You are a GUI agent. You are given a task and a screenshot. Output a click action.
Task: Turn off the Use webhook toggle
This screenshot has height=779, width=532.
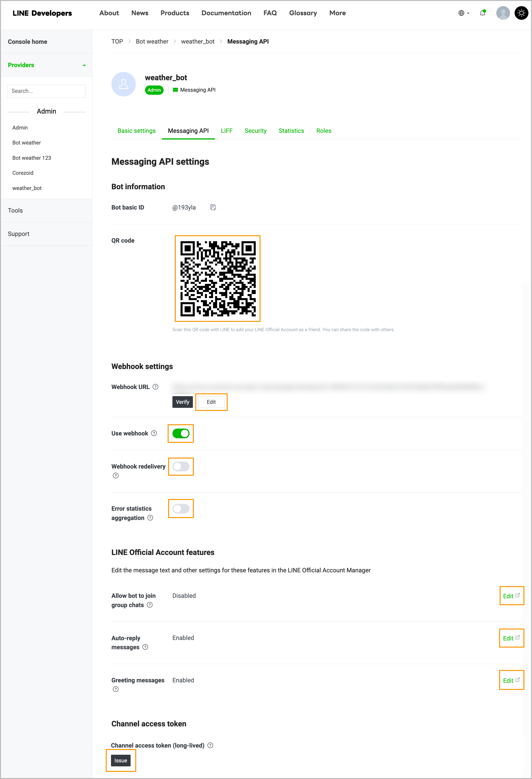point(181,433)
